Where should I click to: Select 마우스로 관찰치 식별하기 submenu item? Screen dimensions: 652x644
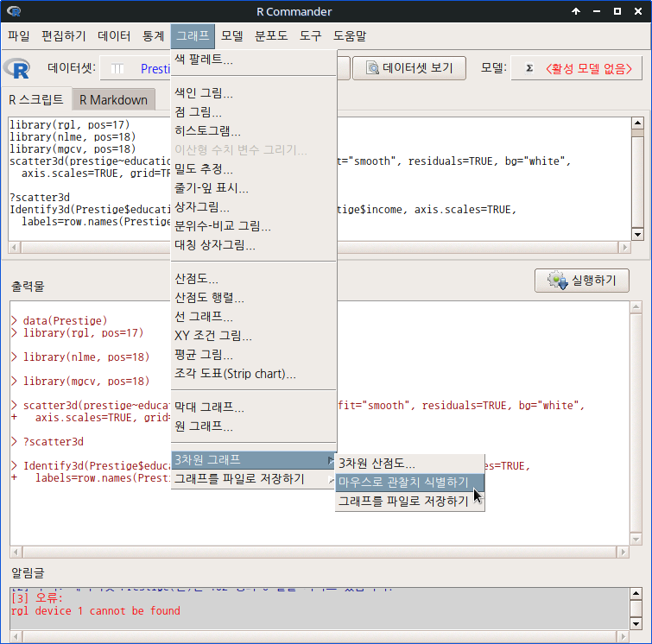pos(410,483)
